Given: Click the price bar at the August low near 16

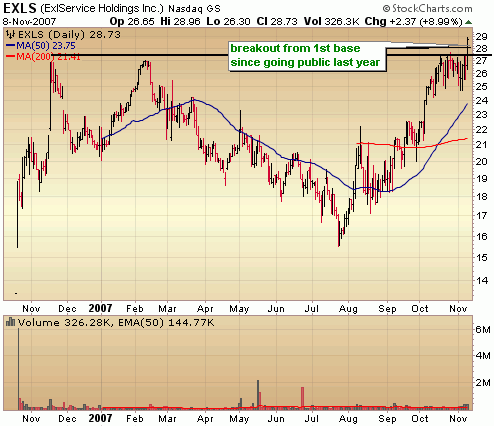Looking at the screenshot, I should click(x=339, y=234).
